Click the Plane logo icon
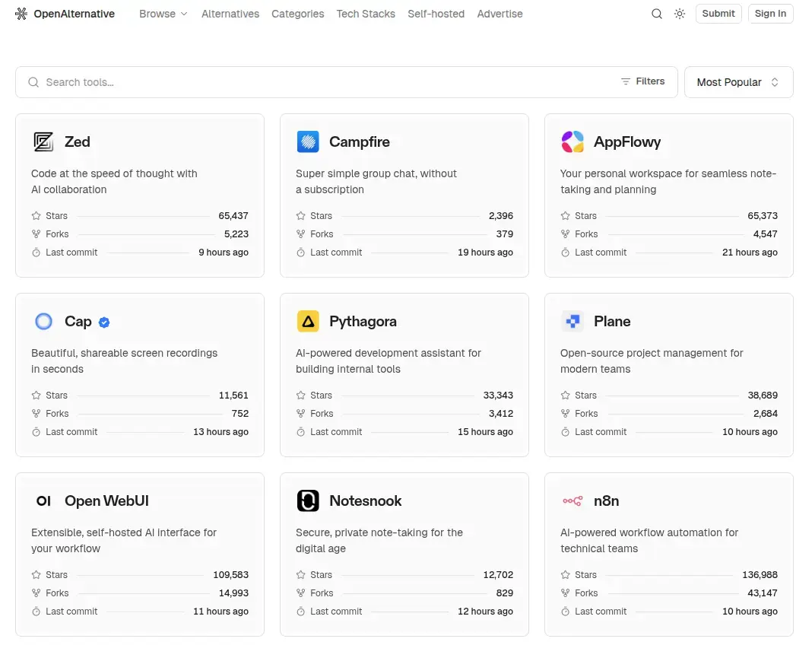This screenshot has width=812, height=645. coord(573,322)
